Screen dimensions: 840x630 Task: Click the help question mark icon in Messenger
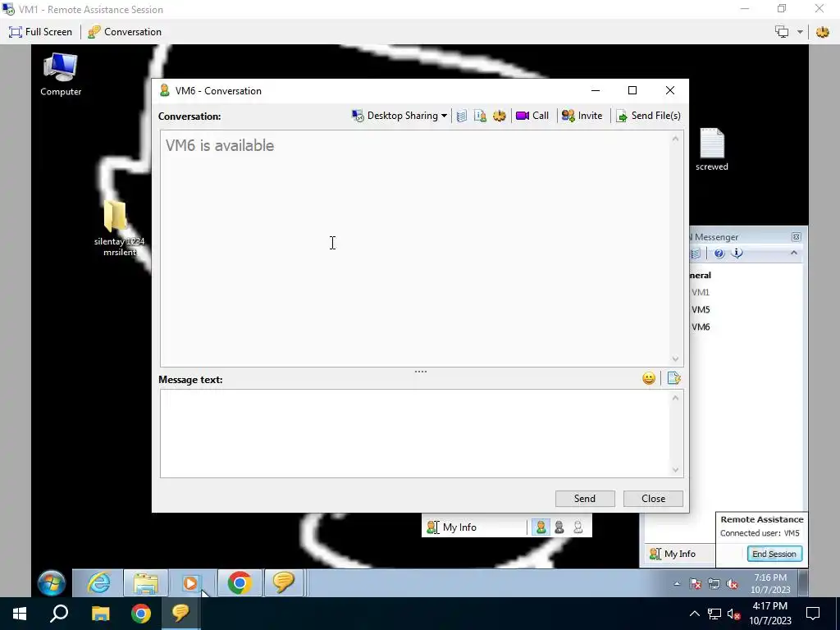tap(719, 253)
